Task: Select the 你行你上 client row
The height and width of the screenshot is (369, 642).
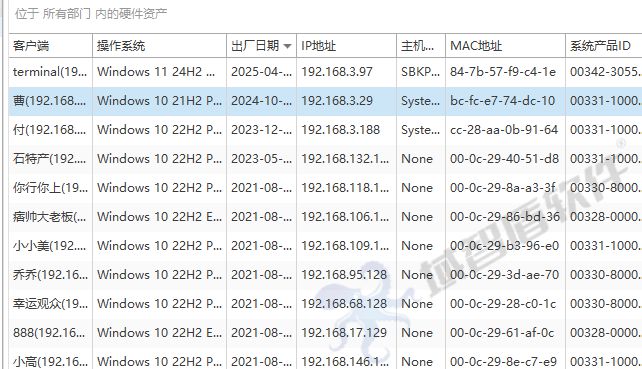Action: coord(326,188)
